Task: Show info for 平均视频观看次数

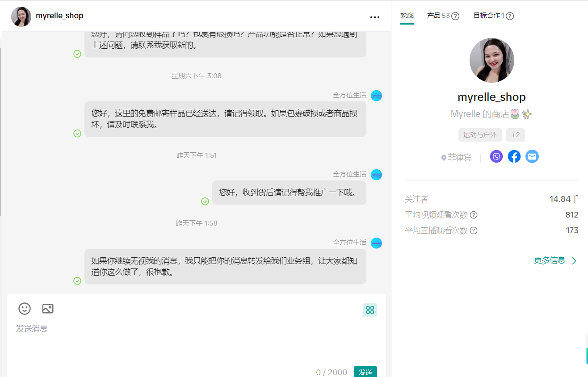Action: tap(474, 215)
